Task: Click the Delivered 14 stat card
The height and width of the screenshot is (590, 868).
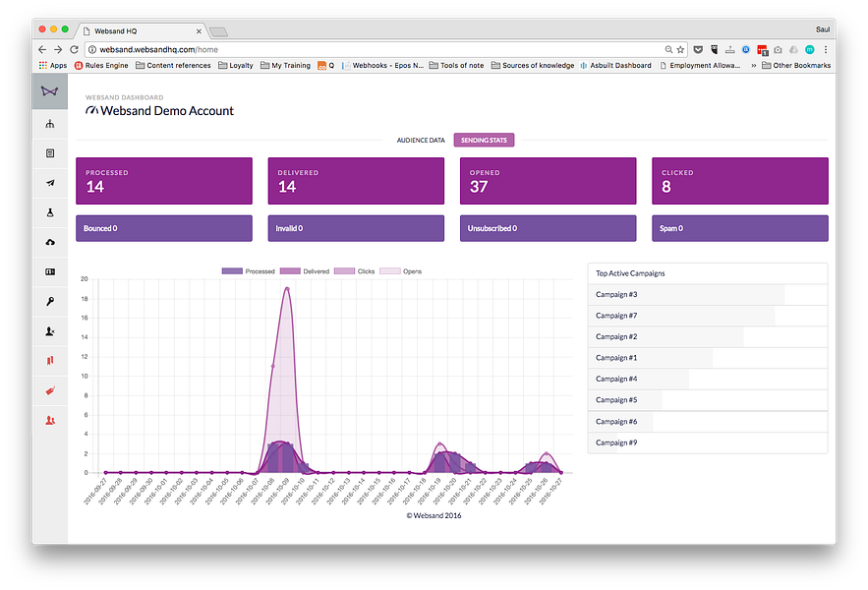Action: [x=356, y=181]
